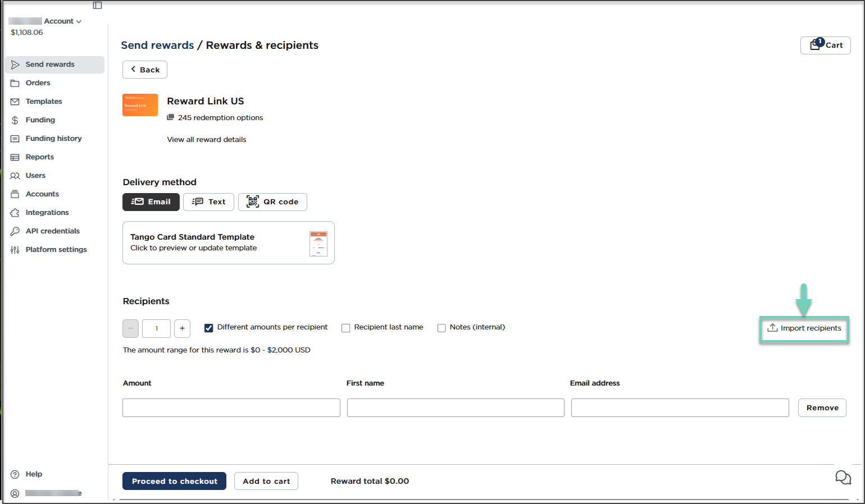Open Help from the sidebar

pos(34,474)
